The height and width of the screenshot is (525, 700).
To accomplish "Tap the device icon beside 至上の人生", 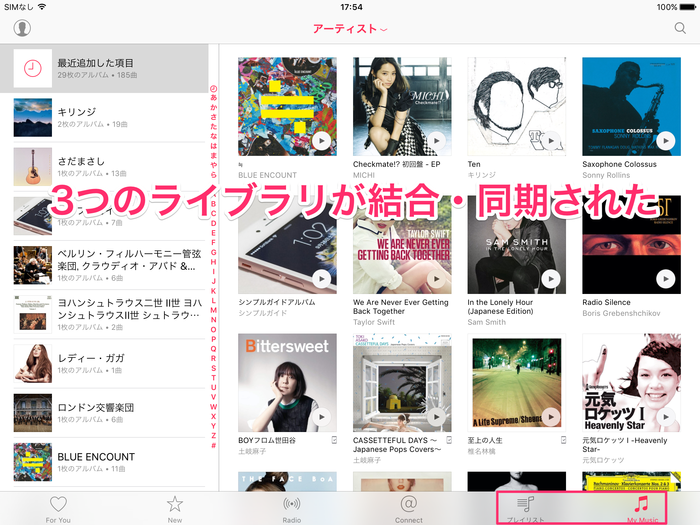I will [x=563, y=440].
